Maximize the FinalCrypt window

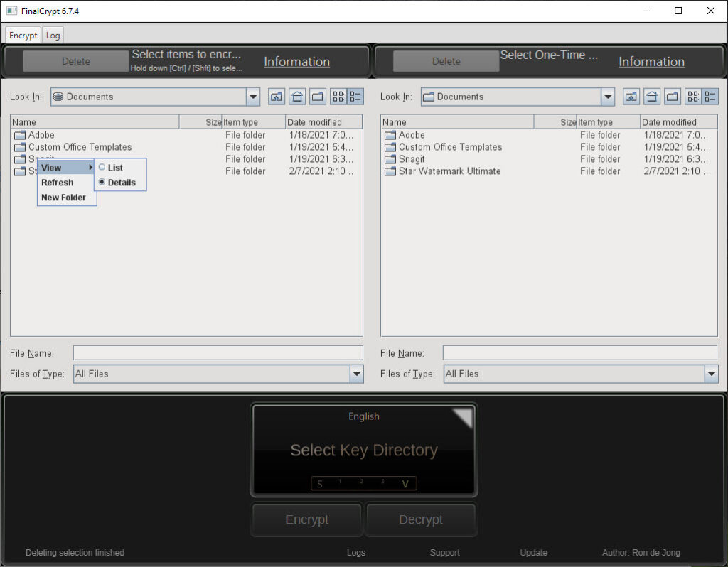(678, 11)
